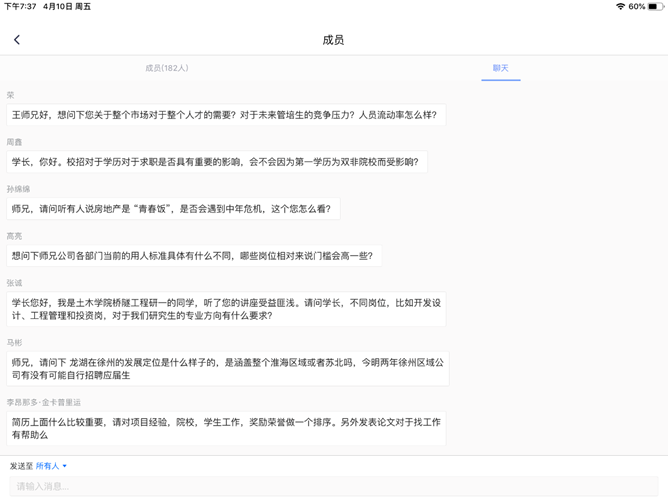Tap the battery icon in status bar

click(x=654, y=7)
